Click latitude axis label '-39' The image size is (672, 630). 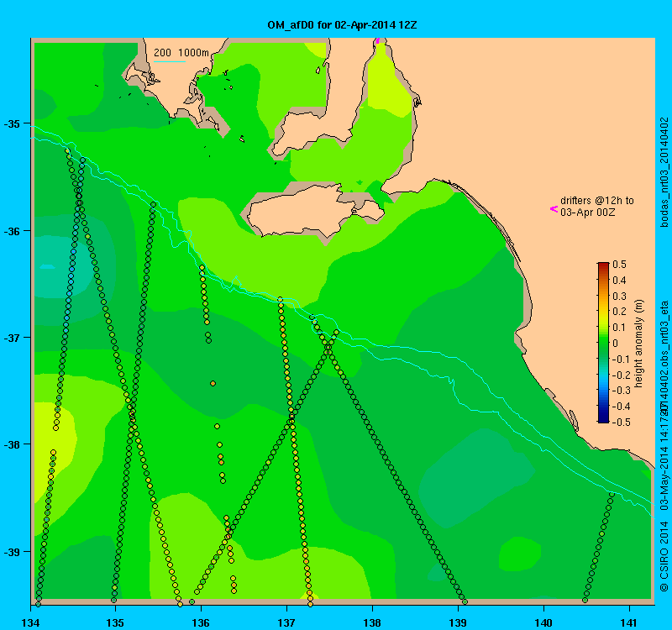pos(12,552)
